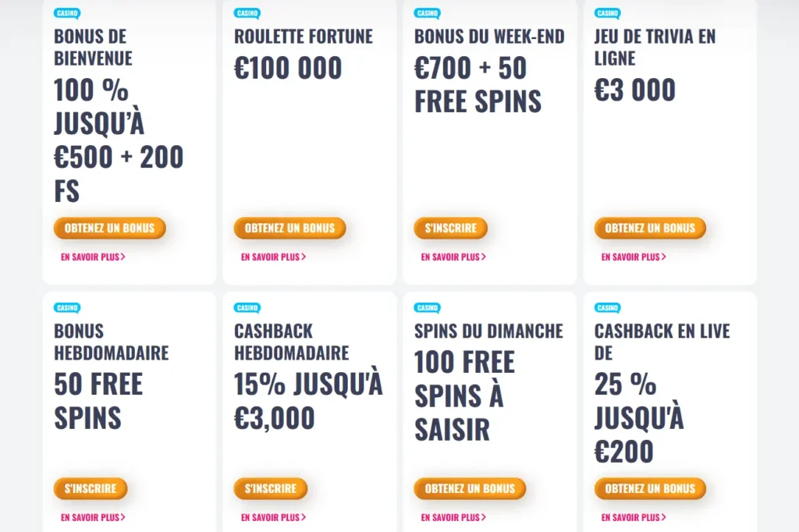Click Obtenez un Bonus for Roulette Fortune

290,228
